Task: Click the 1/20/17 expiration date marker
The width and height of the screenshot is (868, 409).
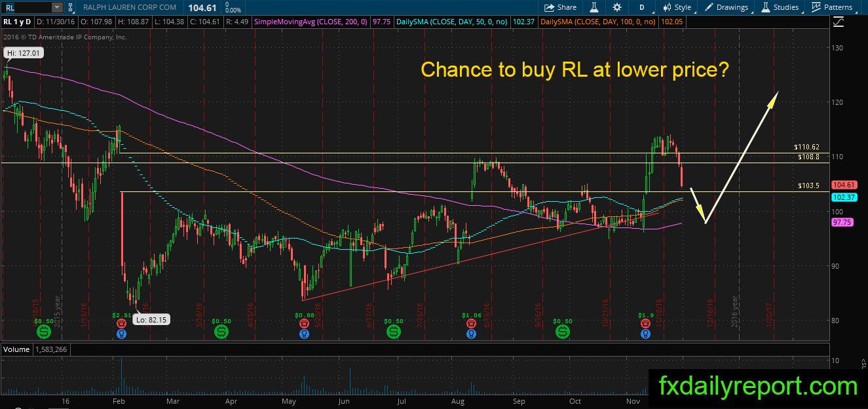Action: coord(770,315)
